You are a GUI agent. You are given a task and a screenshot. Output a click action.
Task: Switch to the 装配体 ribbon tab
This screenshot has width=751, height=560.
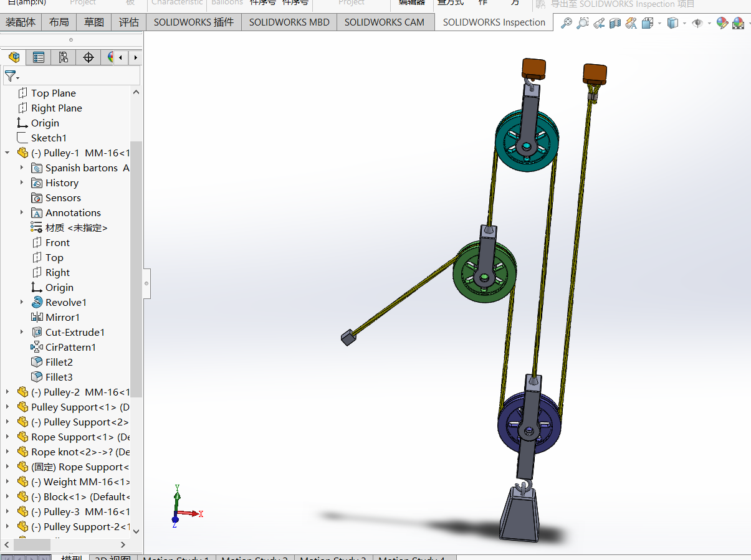coord(21,22)
